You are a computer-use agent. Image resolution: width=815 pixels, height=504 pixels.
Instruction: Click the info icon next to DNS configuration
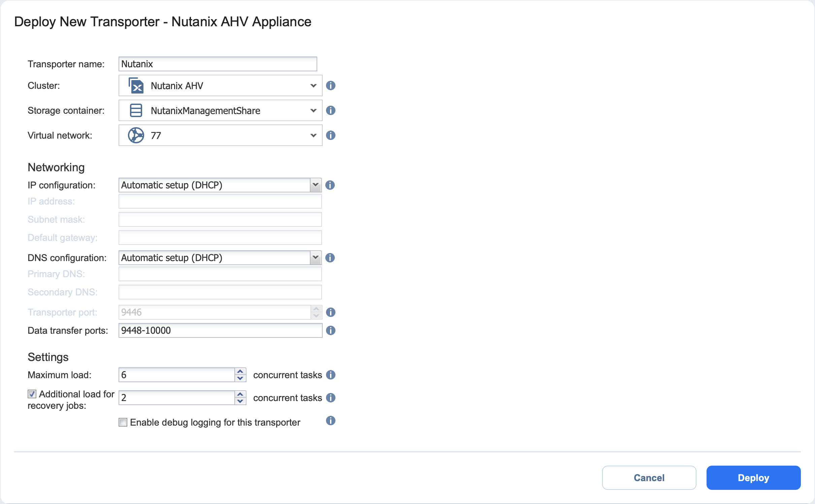330,258
